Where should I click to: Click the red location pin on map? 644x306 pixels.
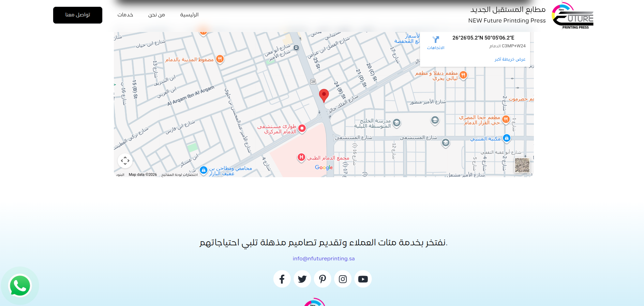click(324, 95)
